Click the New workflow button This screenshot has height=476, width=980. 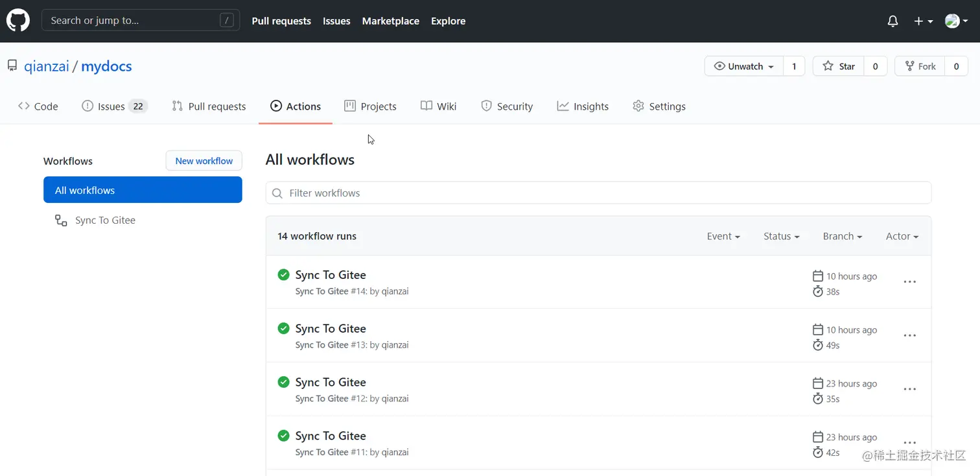click(x=204, y=161)
